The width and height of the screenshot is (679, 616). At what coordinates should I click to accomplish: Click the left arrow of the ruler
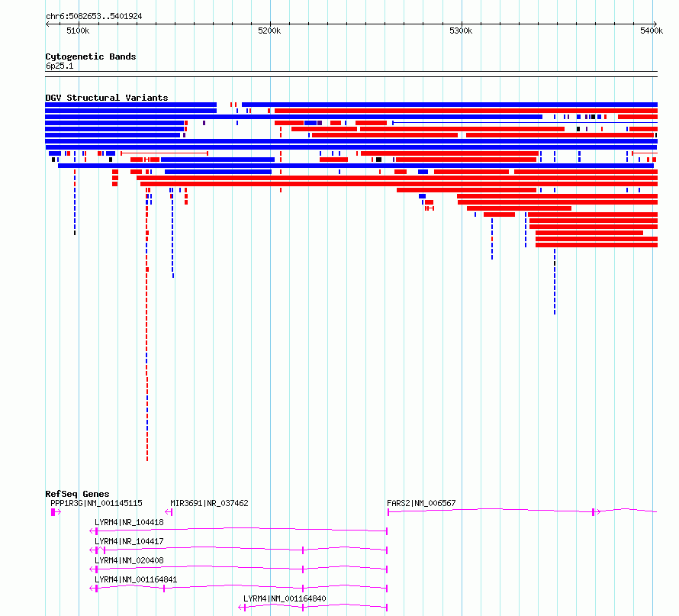click(x=47, y=24)
